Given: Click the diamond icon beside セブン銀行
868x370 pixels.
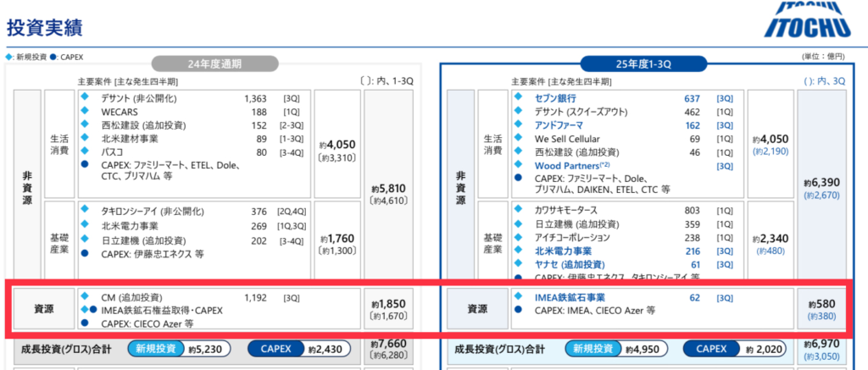Looking at the screenshot, I should (x=517, y=98).
